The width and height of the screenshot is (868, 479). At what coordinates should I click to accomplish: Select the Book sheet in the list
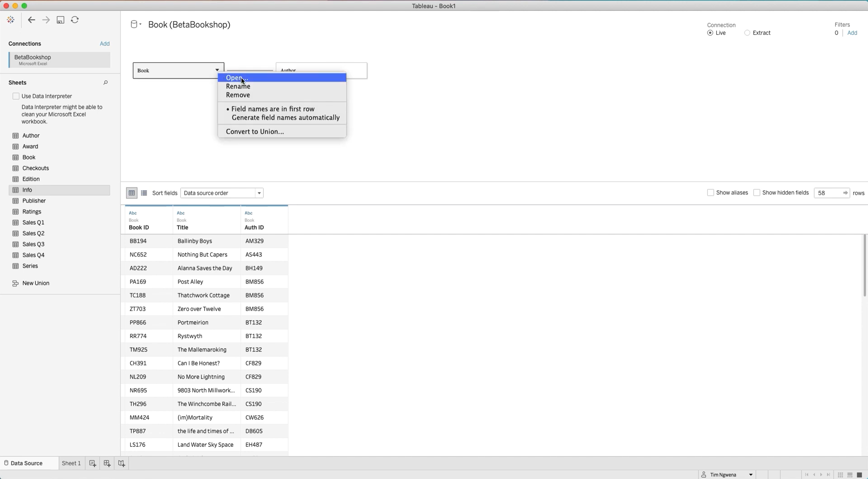(59, 157)
